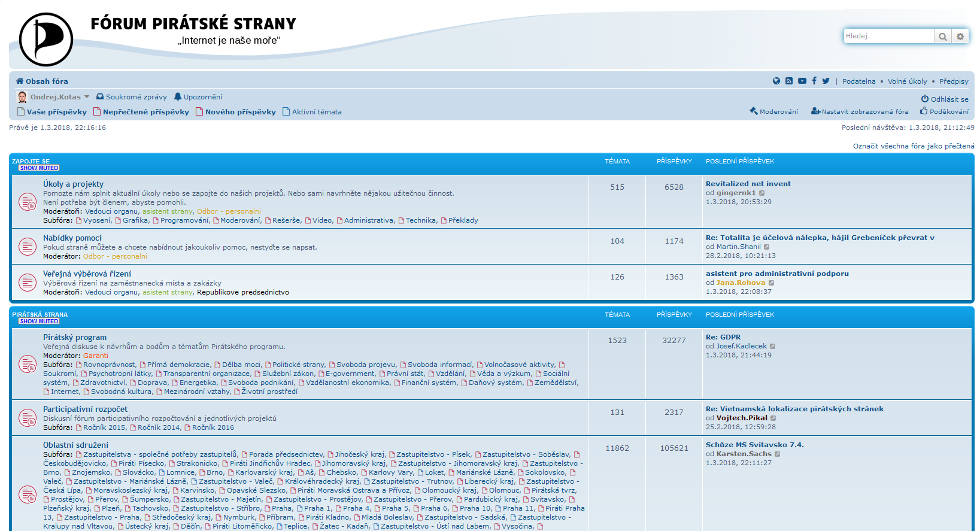Viewport: 980px width, 531px height.
Task: Open the Jihočeský kraj subforum
Action: pos(360,455)
